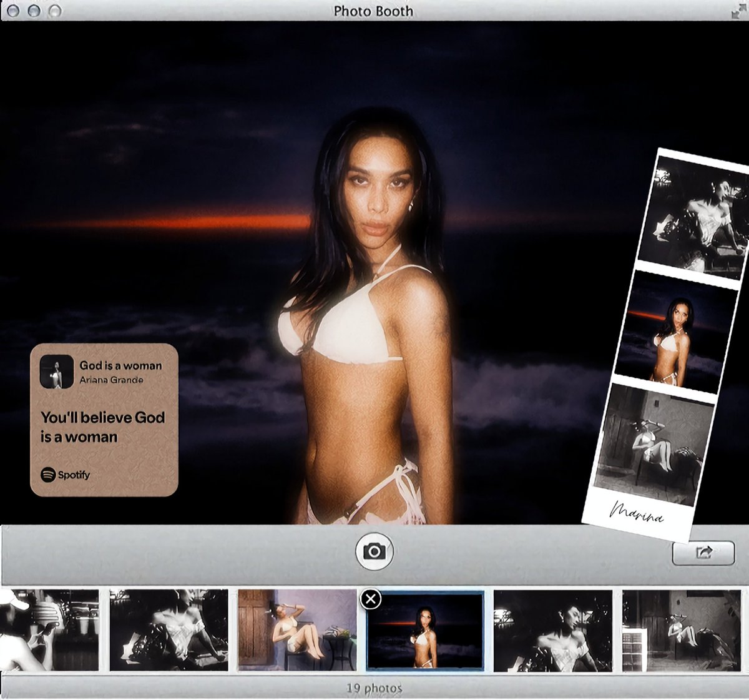Click the Spotify logo on the song card
This screenshot has width=749, height=700.
click(66, 475)
